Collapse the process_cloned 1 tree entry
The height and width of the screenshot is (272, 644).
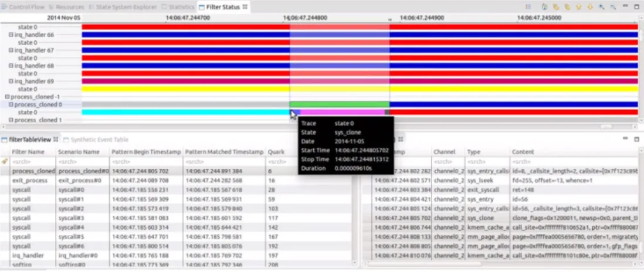[x=11, y=120]
